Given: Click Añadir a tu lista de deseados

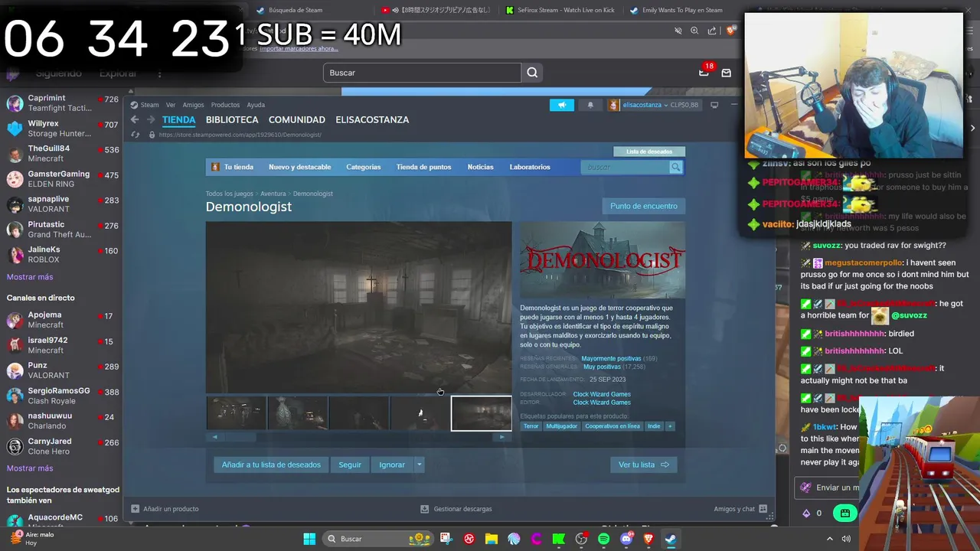Looking at the screenshot, I should (x=271, y=465).
